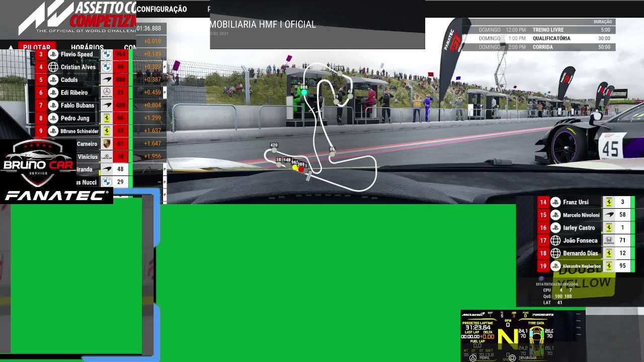Viewport: 644px width, 362px height.
Task: Open the HORÁRIOS tab
Action: coord(87,47)
